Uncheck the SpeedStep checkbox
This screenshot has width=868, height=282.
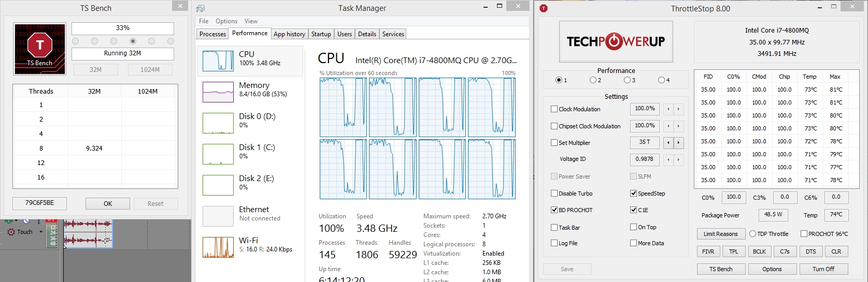pos(633,194)
